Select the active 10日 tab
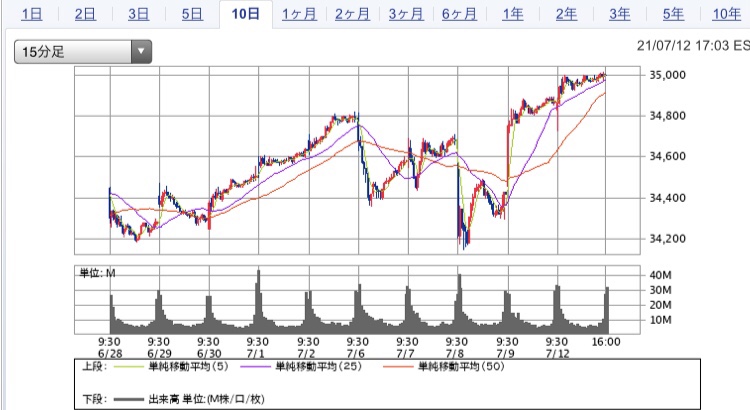The width and height of the screenshot is (750, 410). pos(245,14)
